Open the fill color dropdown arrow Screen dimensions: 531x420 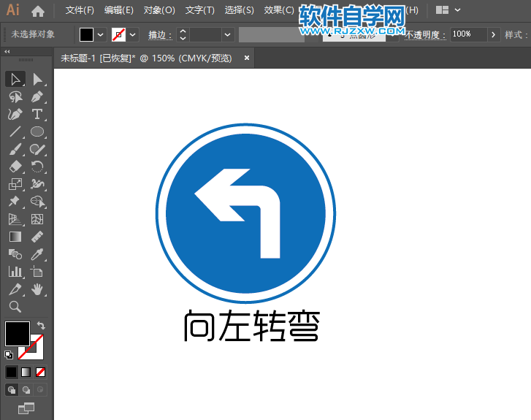pos(100,34)
